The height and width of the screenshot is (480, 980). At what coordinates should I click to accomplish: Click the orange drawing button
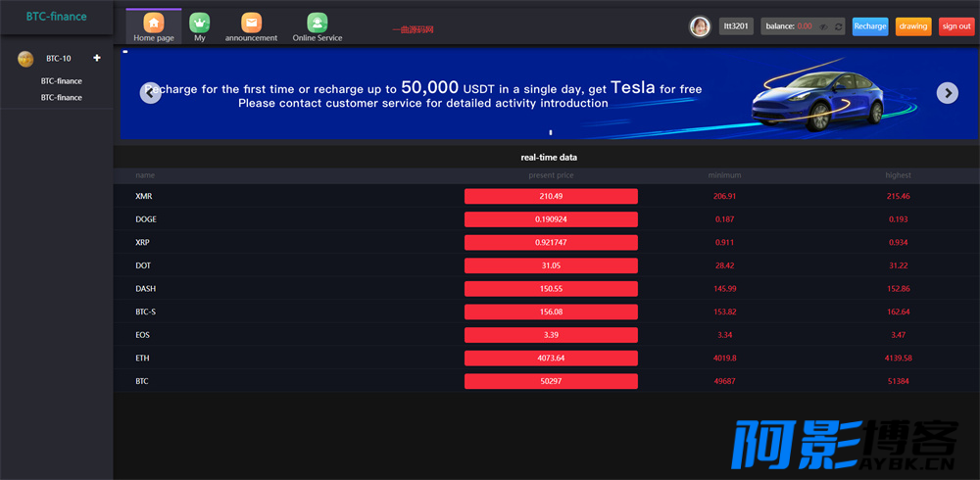coord(913,26)
